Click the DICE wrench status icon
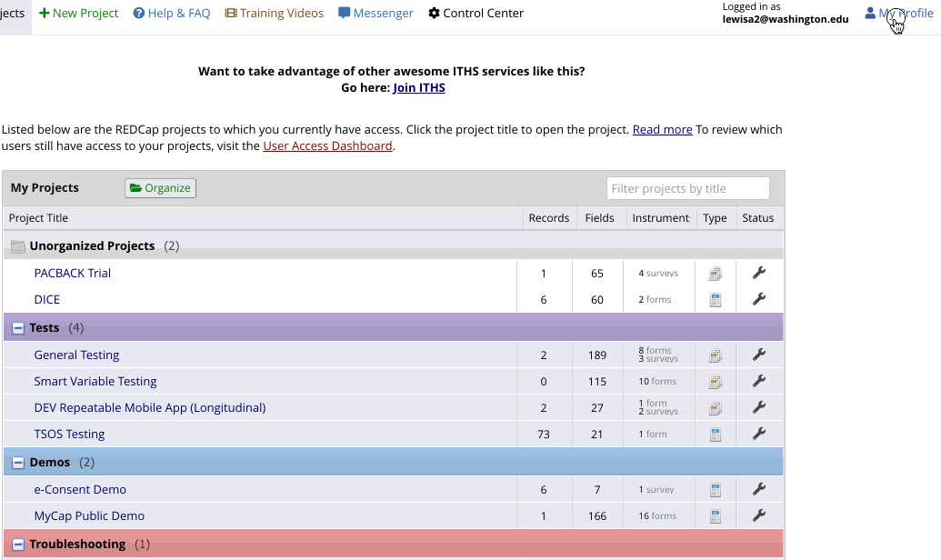Screen dimensions: 941x560 click(758, 299)
